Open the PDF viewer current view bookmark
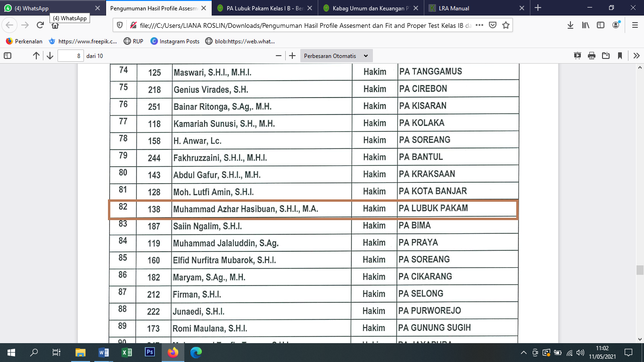 (x=620, y=56)
